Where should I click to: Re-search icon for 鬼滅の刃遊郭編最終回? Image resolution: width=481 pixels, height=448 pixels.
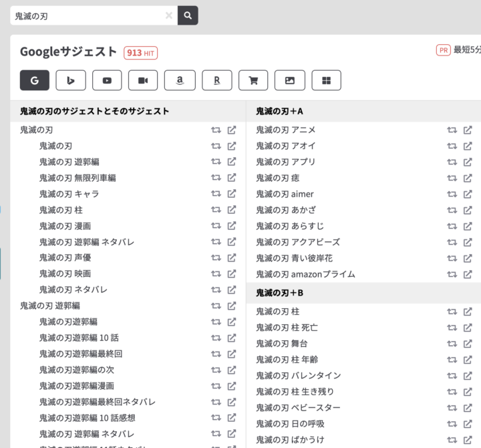pyautogui.click(x=216, y=354)
